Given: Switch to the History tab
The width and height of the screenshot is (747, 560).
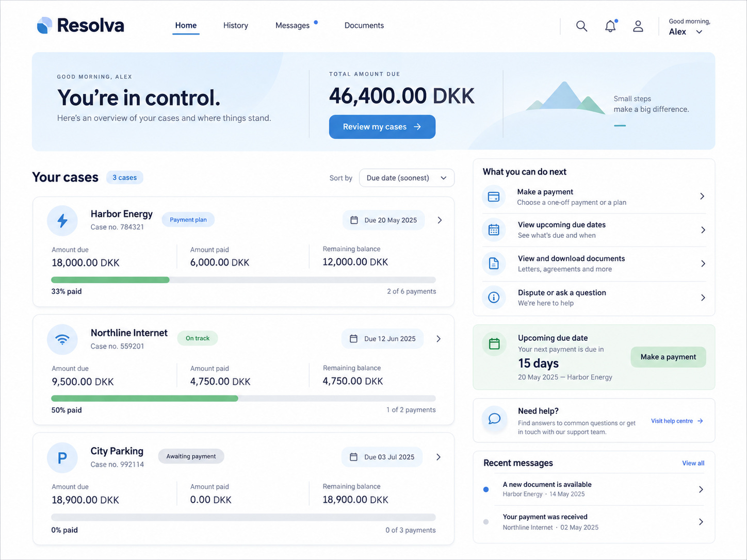Looking at the screenshot, I should click(x=236, y=25).
